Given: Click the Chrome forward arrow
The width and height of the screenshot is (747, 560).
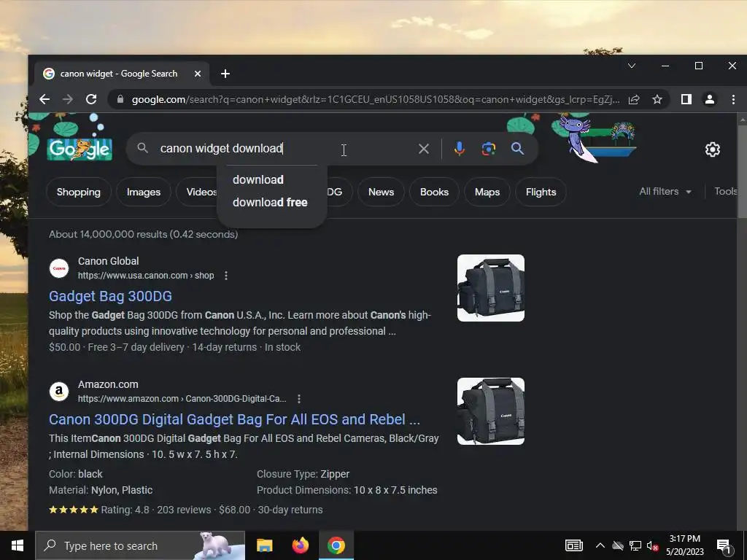Looking at the screenshot, I should tap(68, 99).
